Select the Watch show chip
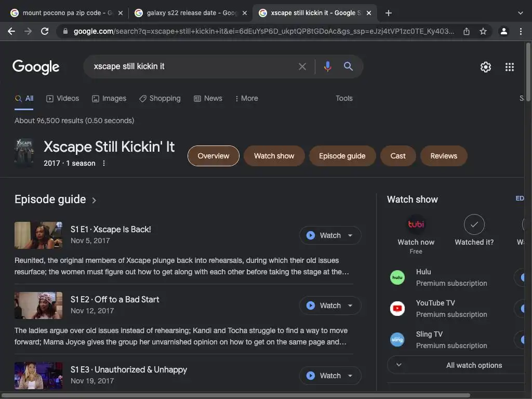The width and height of the screenshot is (532, 399). click(x=274, y=156)
